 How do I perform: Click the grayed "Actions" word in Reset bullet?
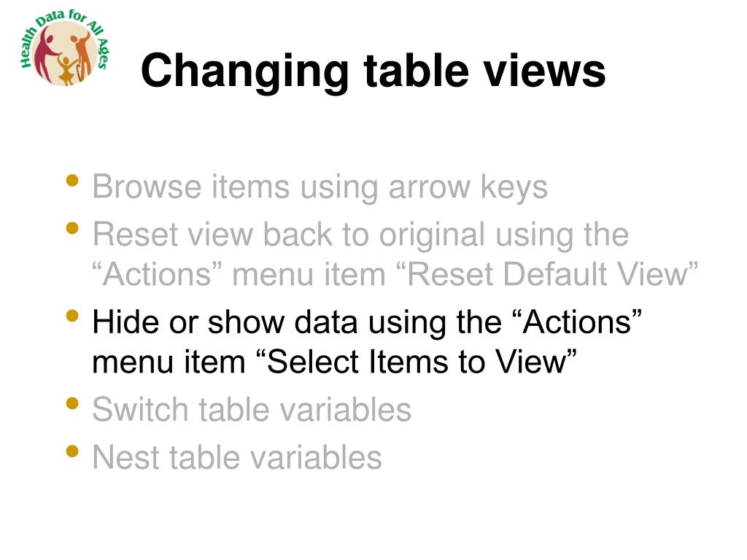(x=158, y=274)
